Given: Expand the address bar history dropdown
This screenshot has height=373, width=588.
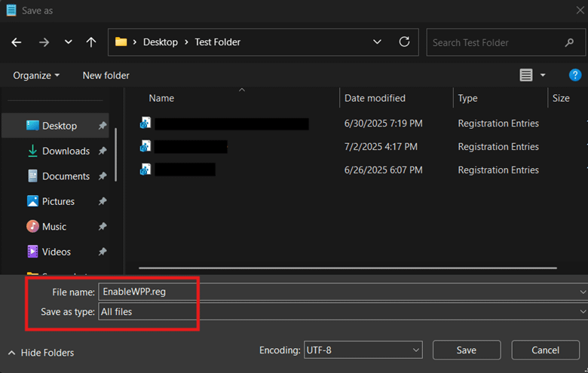Looking at the screenshot, I should click(x=378, y=42).
